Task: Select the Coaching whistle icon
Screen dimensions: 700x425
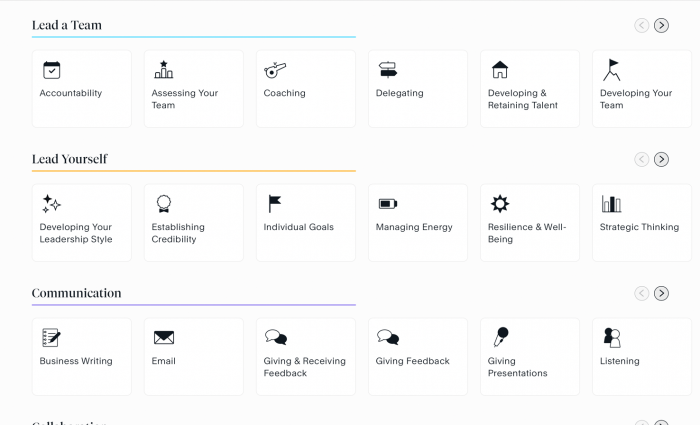Action: pos(275,70)
